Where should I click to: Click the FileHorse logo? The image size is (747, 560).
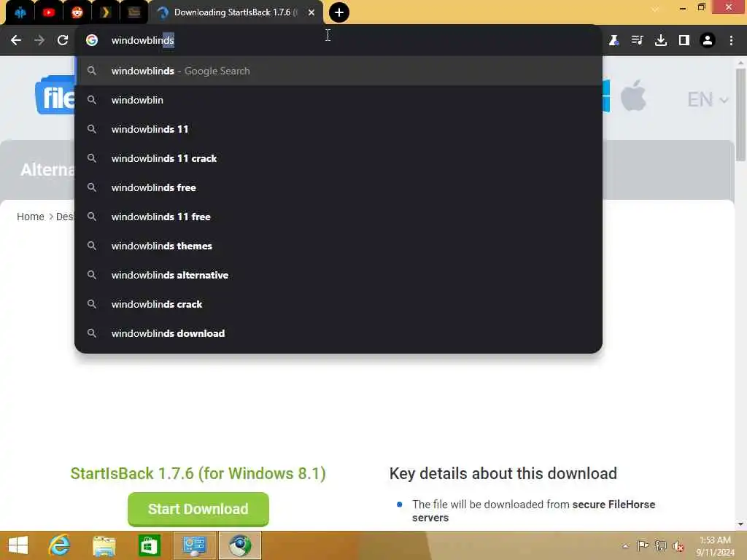[x=55, y=96]
